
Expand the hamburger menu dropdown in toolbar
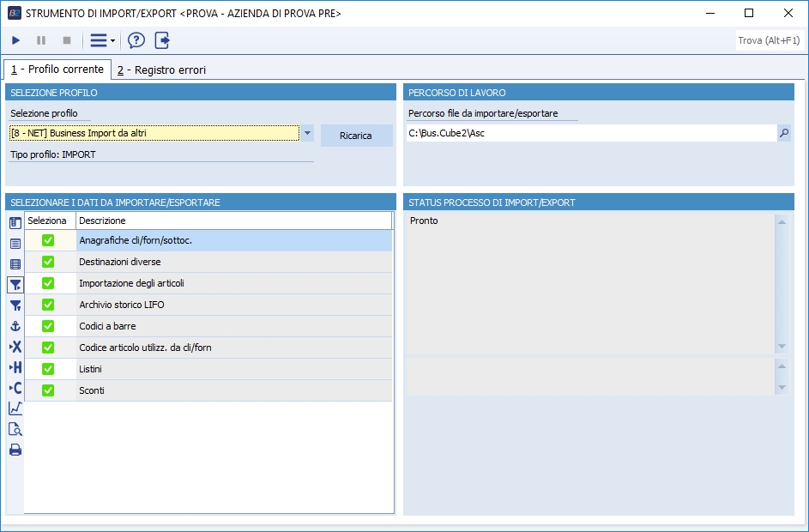pyautogui.click(x=103, y=40)
